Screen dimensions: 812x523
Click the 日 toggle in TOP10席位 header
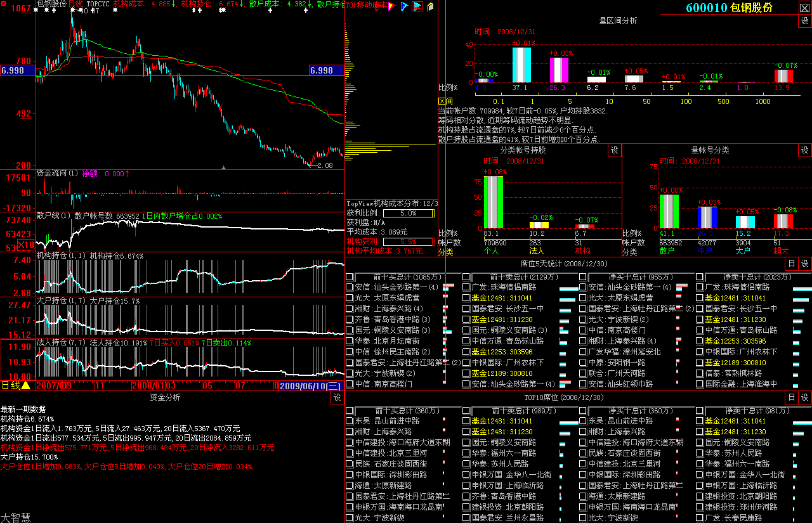791,397
